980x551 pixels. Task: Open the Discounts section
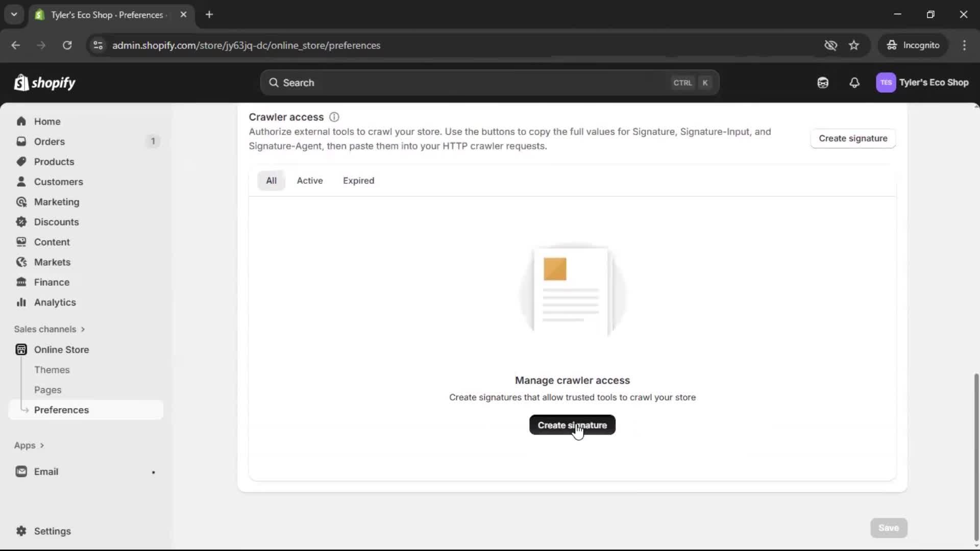[57, 222]
